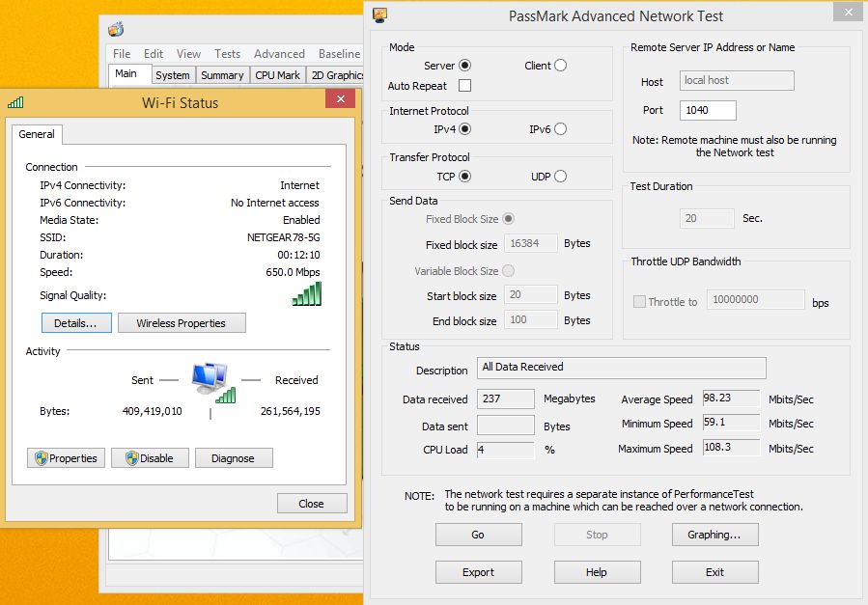Open Help for the Network Test
The image size is (868, 605).
coord(598,572)
